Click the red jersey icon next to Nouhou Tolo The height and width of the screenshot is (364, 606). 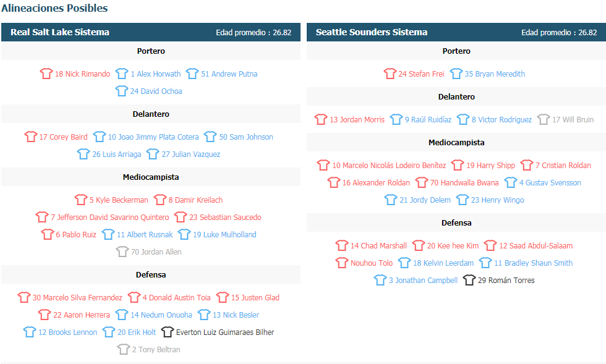pos(341,263)
